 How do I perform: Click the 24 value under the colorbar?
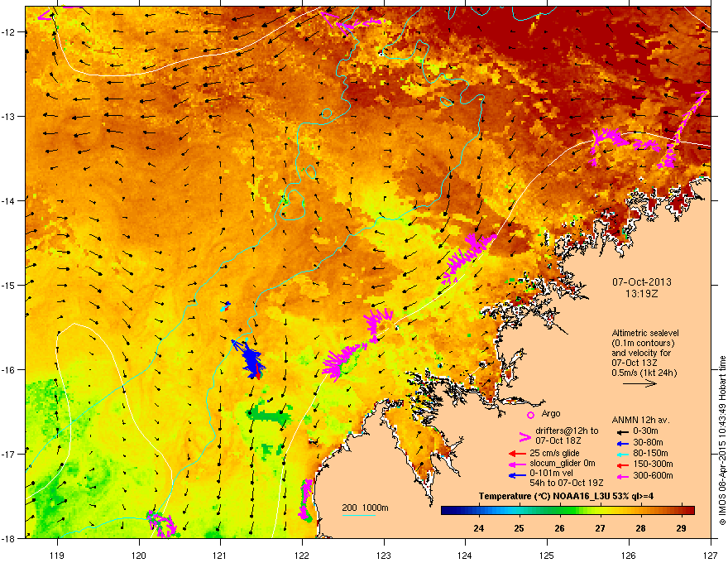coord(479,528)
